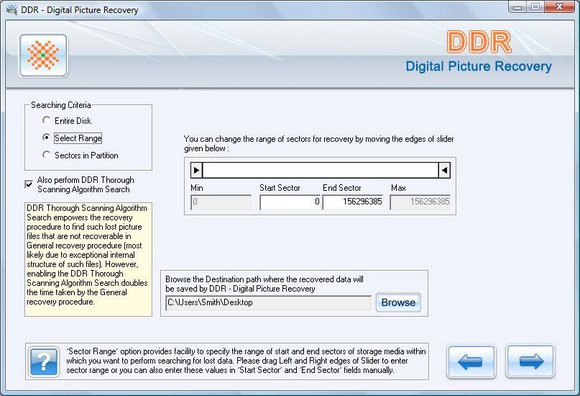580x396 pixels.
Task: Click the app icon in the title bar
Action: click(11, 10)
